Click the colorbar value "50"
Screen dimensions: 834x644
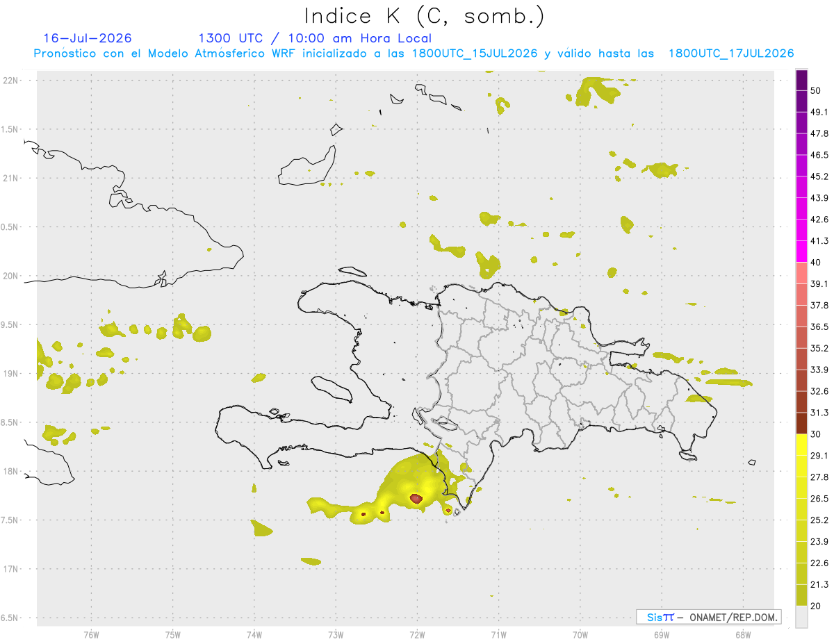[816, 91]
